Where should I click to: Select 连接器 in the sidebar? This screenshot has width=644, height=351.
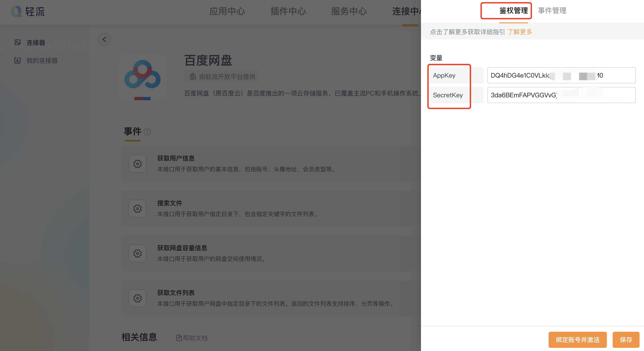pyautogui.click(x=36, y=43)
